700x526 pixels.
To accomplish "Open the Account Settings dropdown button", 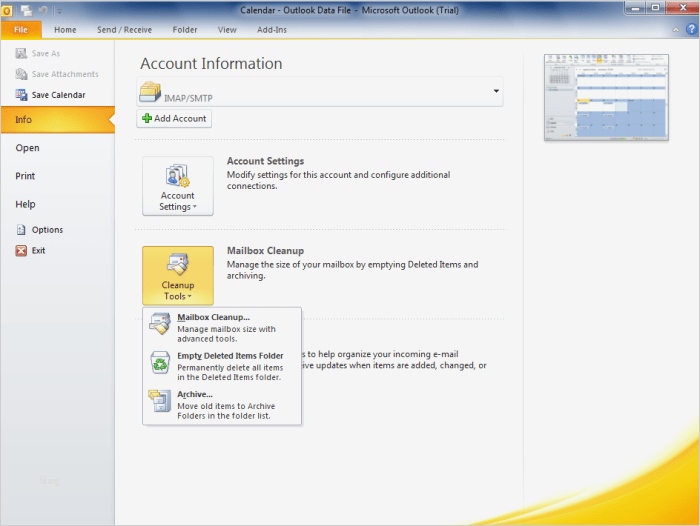I will [x=178, y=187].
